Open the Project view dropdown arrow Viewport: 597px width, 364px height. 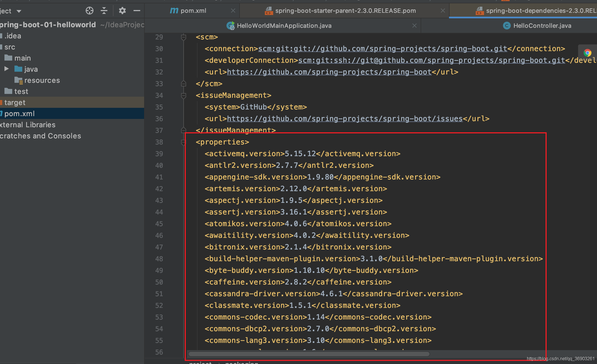(x=19, y=11)
